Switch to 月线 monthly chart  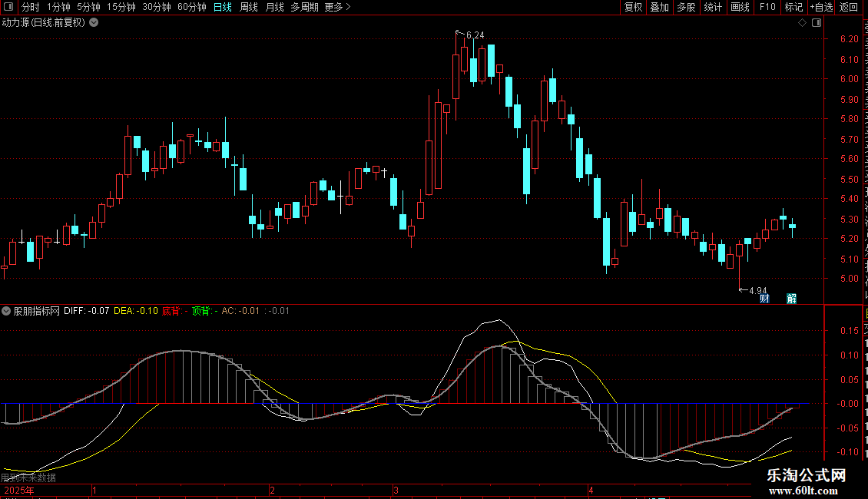(274, 7)
